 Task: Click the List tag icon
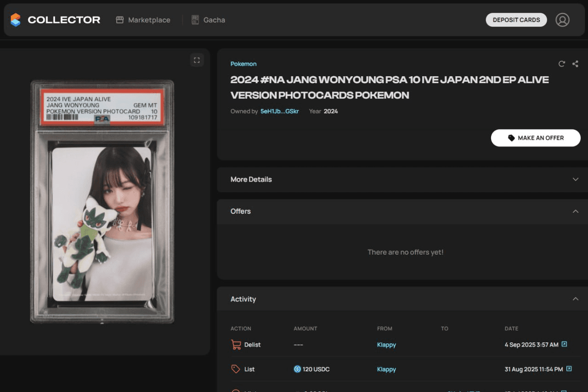click(236, 369)
